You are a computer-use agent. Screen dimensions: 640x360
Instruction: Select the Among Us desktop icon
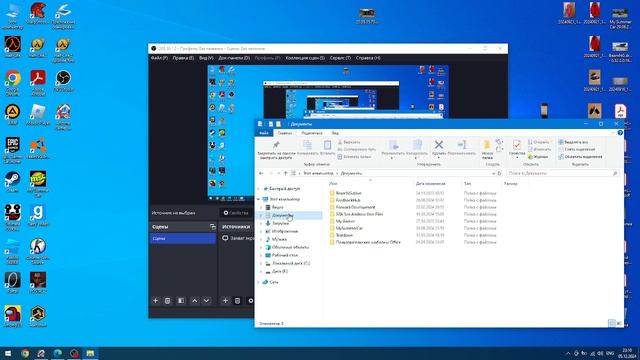[x=13, y=316]
